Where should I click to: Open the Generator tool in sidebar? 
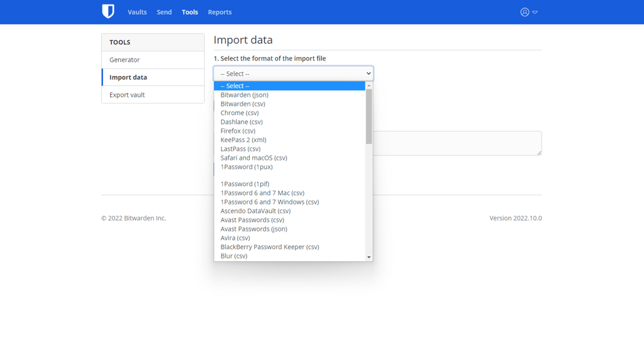pos(153,60)
